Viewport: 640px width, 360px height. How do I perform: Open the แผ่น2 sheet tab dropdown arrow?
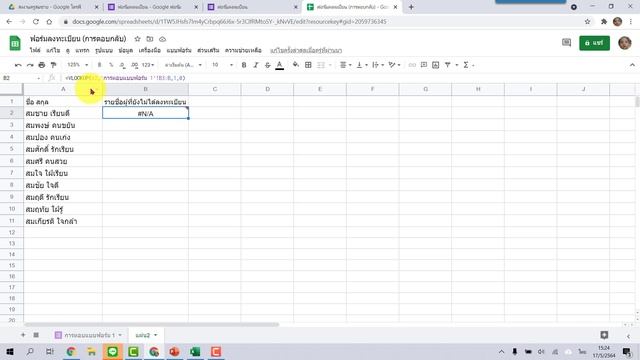[156, 335]
